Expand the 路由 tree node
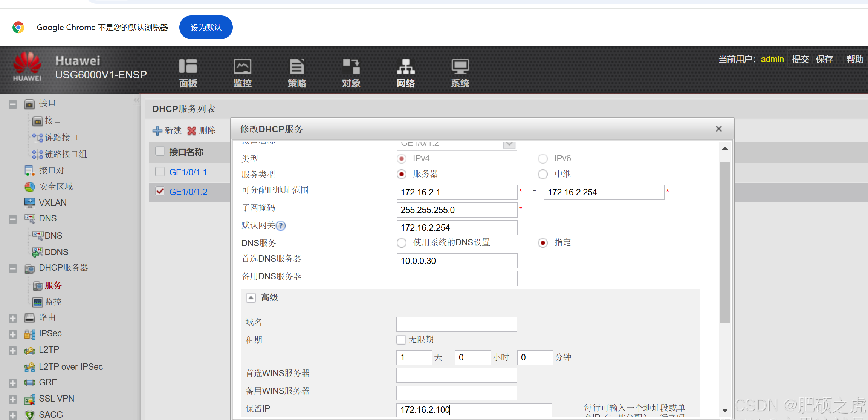 click(13, 318)
